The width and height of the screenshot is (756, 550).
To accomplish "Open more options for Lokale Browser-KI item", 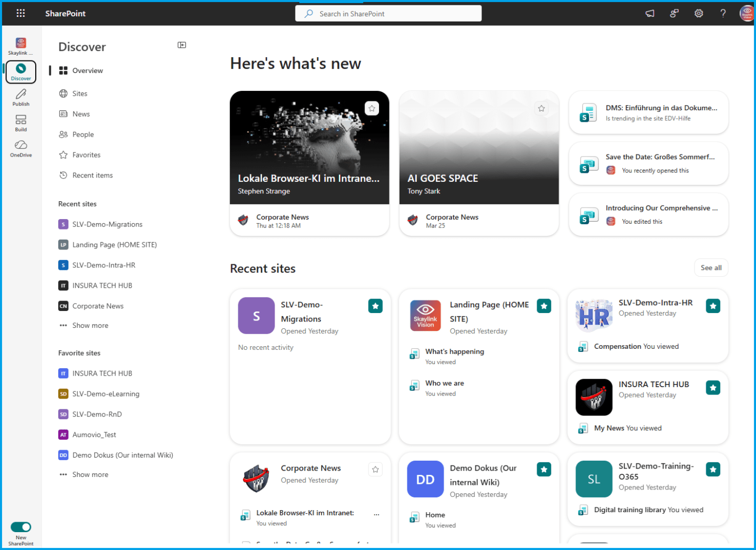I will pos(376,514).
